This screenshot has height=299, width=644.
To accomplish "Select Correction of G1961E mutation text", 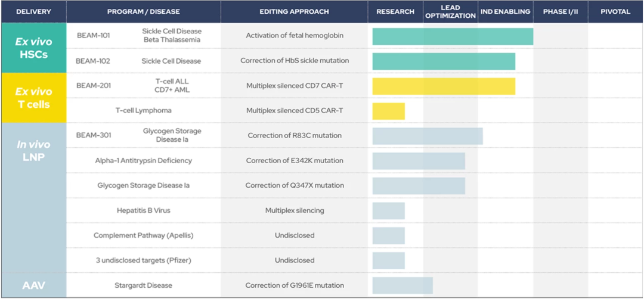I will pyautogui.click(x=295, y=285).
